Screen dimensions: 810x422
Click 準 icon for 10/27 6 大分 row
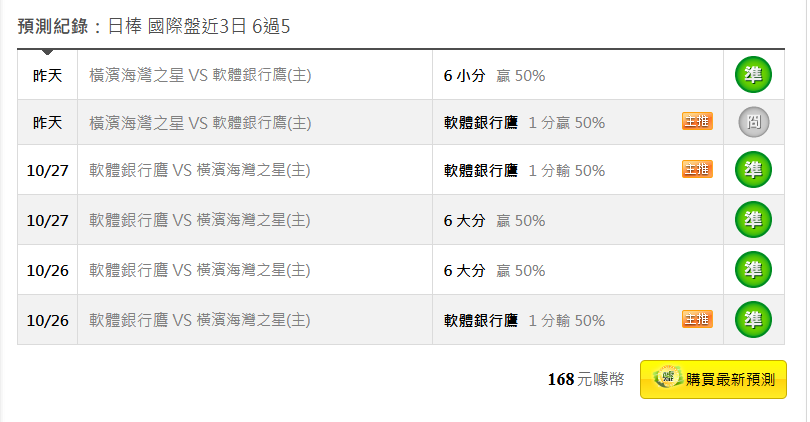point(753,220)
